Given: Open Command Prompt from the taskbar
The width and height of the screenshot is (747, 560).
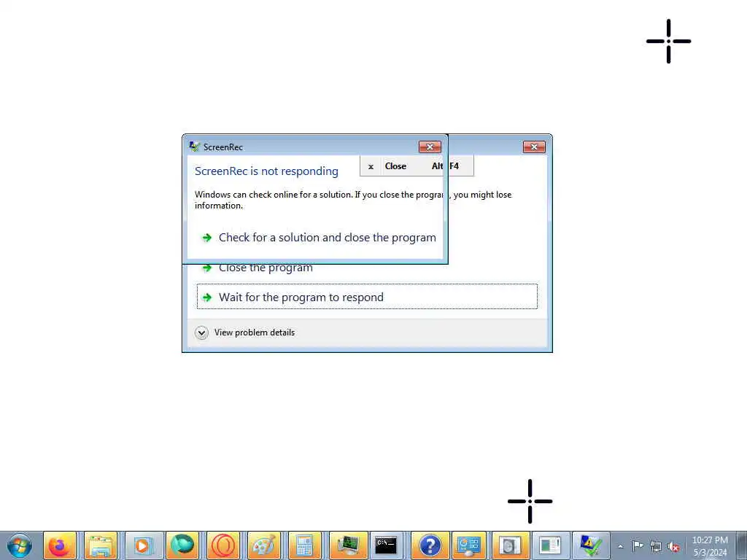Looking at the screenshot, I should (x=387, y=545).
